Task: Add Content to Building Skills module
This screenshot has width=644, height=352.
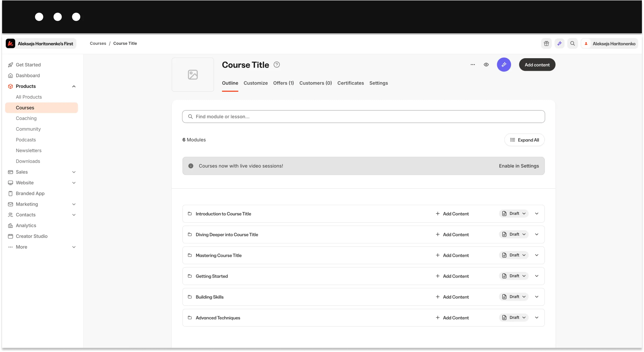Action: [x=452, y=297]
